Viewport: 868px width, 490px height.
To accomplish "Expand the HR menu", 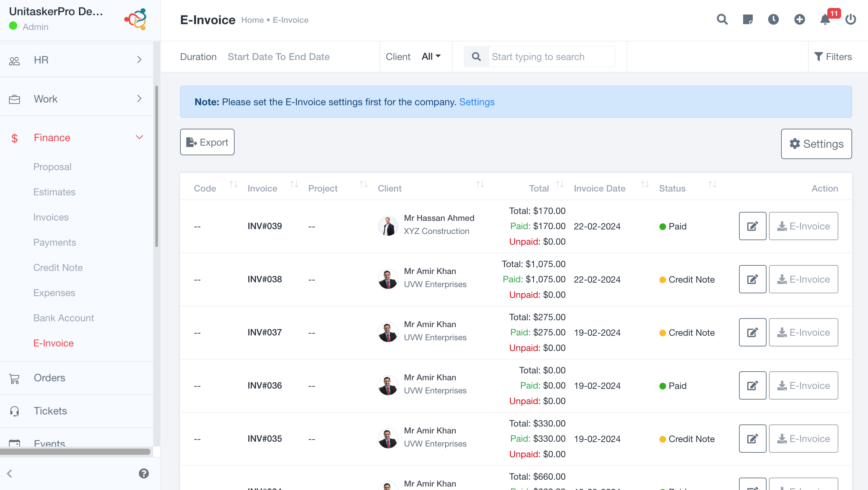I will 77,60.
